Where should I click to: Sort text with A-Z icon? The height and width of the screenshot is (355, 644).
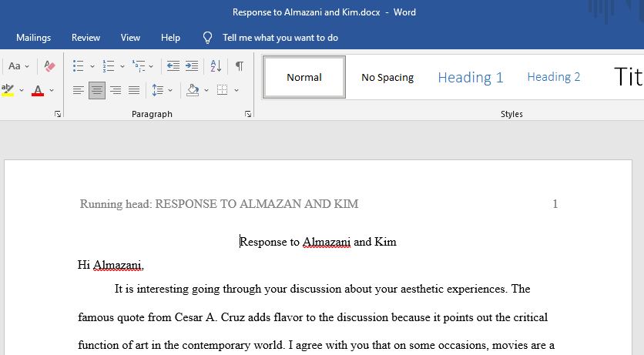216,65
